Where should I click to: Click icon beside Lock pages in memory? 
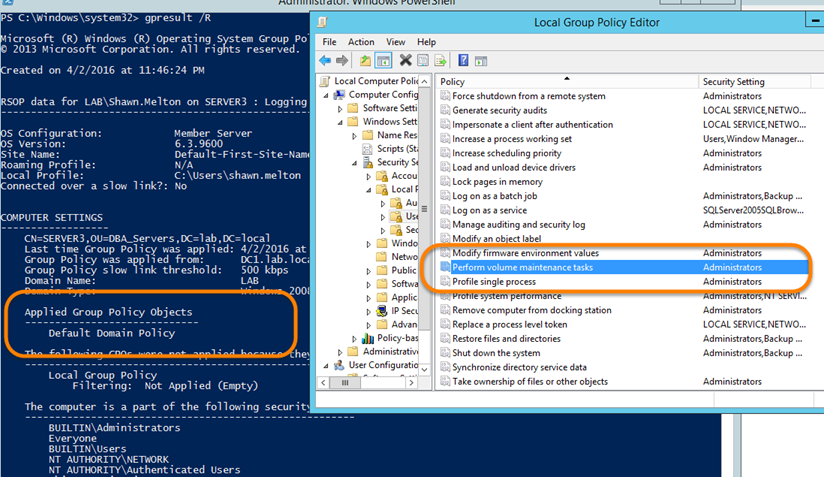pos(445,181)
